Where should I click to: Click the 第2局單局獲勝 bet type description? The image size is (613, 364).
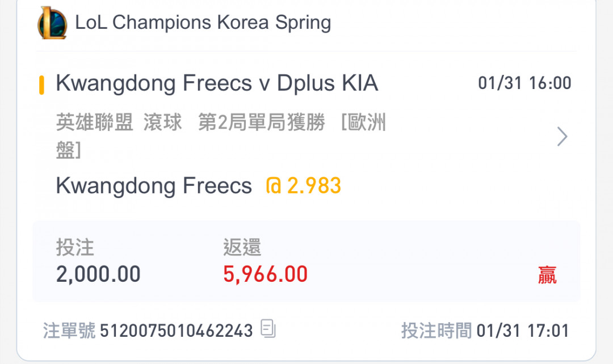pos(261,124)
